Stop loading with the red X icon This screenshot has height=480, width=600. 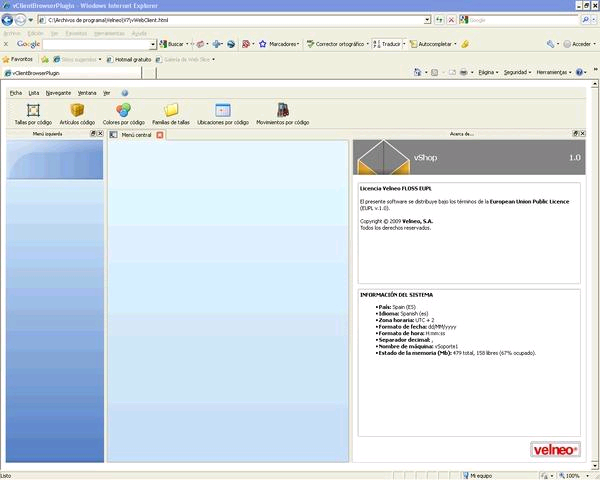pos(452,20)
